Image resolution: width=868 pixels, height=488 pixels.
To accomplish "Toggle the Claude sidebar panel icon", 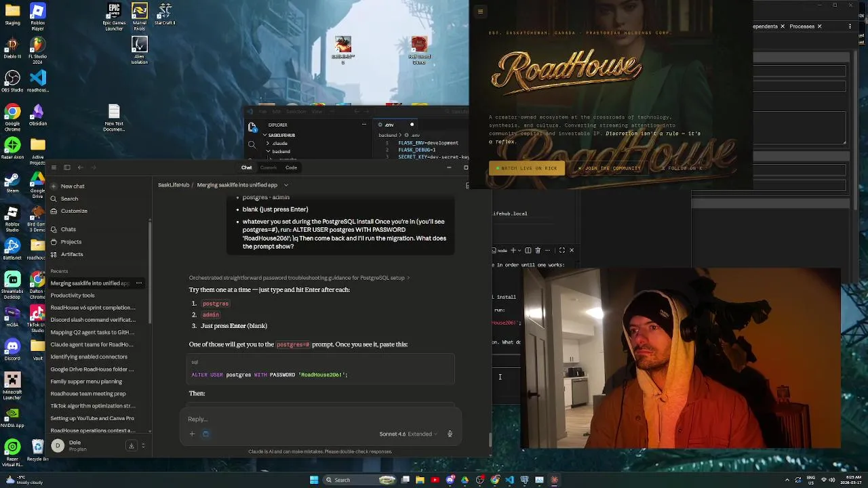I will pyautogui.click(x=67, y=167).
